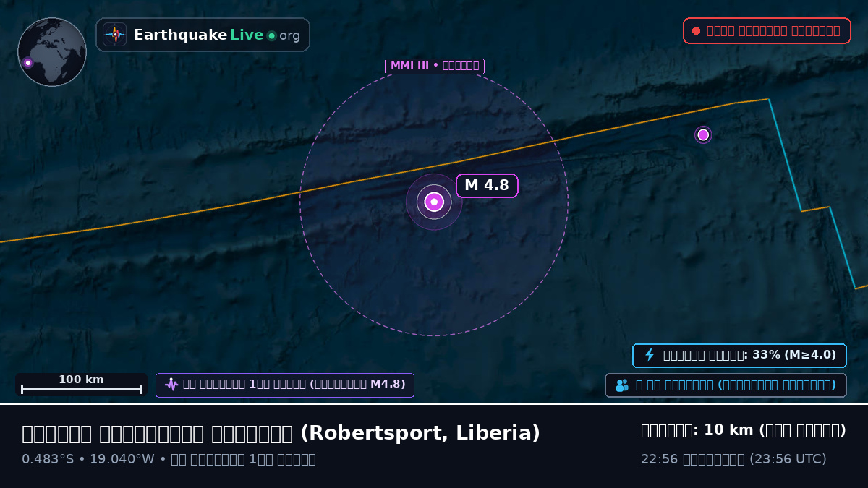Click the EarthquakeLive compass logo icon
The width and height of the screenshot is (868, 488).
tap(115, 35)
